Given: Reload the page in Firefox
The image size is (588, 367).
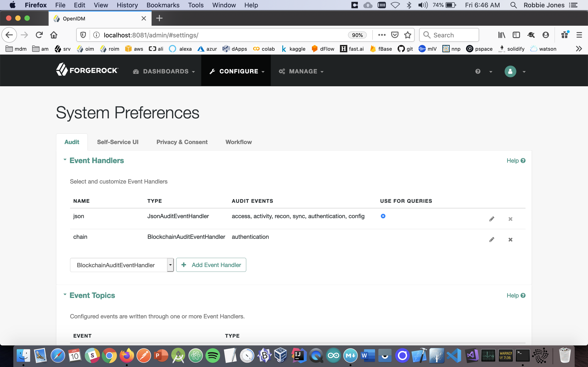Looking at the screenshot, I should coord(39,35).
